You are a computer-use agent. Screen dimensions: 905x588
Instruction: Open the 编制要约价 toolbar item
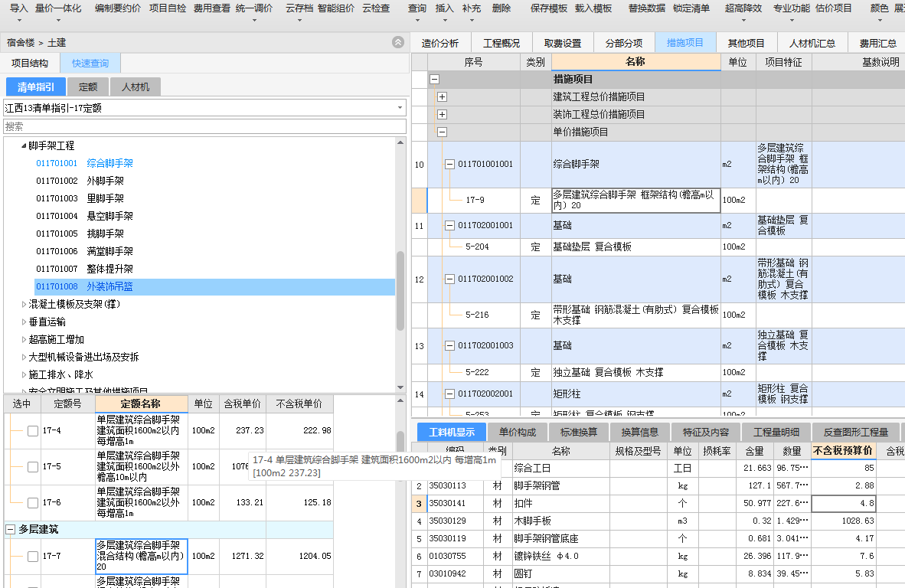118,8
